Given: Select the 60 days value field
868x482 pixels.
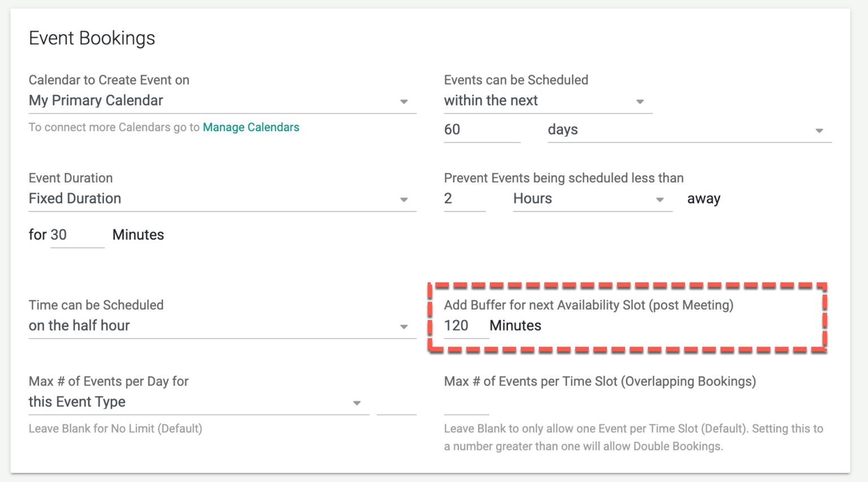Looking at the screenshot, I should (x=480, y=129).
